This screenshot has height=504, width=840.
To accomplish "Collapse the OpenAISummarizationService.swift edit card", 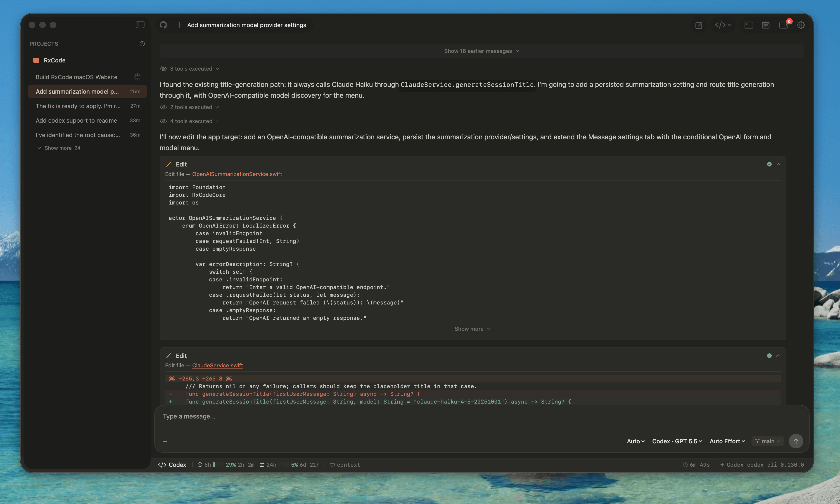I will [778, 164].
